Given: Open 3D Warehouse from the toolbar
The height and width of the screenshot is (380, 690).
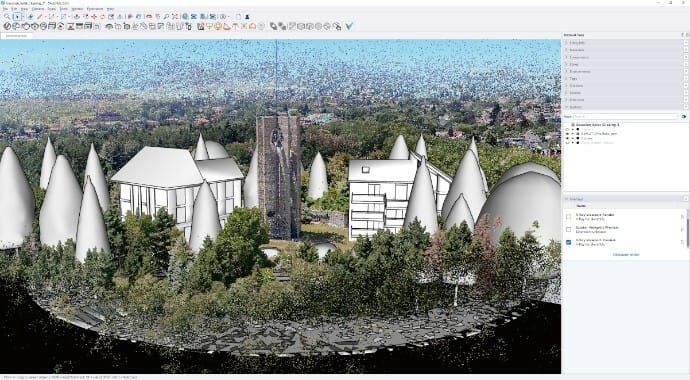Looking at the screenshot, I should pyautogui.click(x=185, y=17).
